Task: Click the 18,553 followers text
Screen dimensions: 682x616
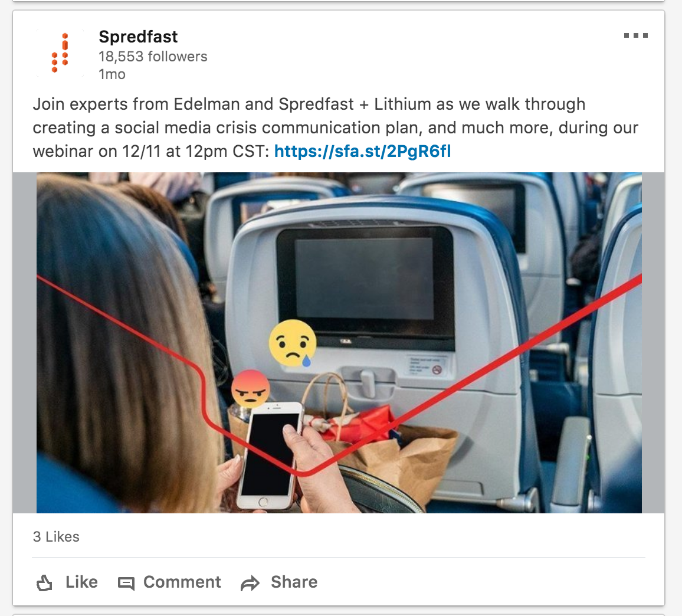Action: (153, 57)
